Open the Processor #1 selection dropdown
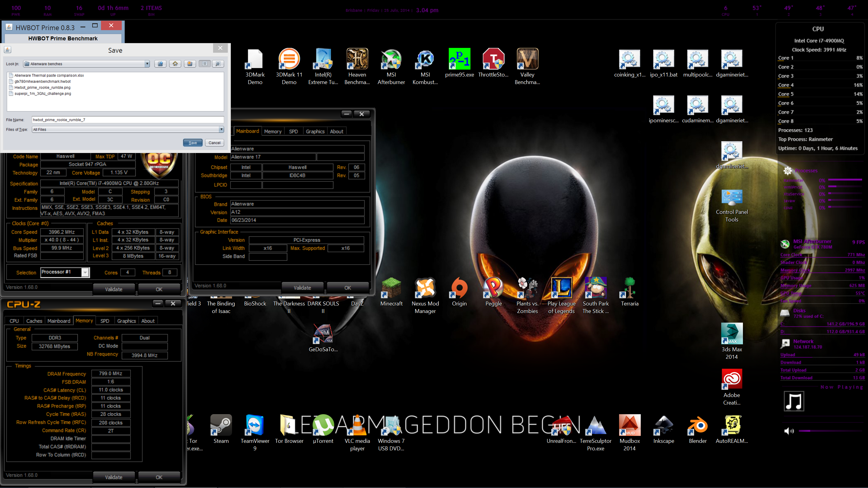The height and width of the screenshot is (488, 868). pos(85,272)
